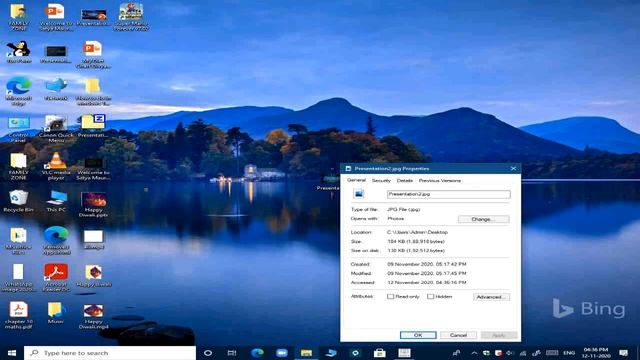Open Advanced... attributes dialog
The width and height of the screenshot is (640, 360).
coord(491,297)
